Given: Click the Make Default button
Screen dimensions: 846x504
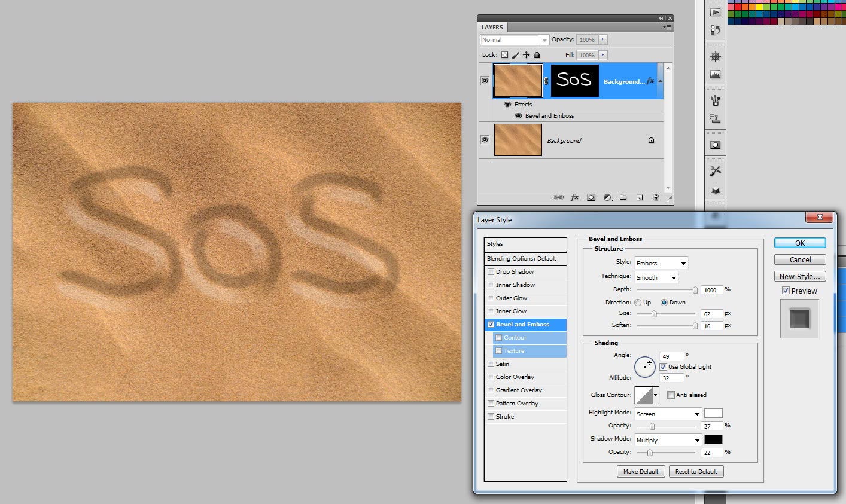Looking at the screenshot, I should click(640, 472).
